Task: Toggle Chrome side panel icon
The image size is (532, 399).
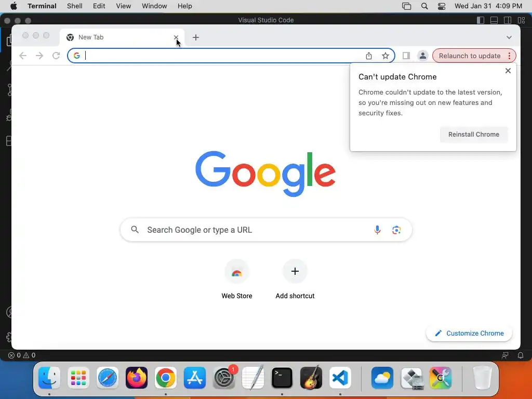Action: coord(406,56)
